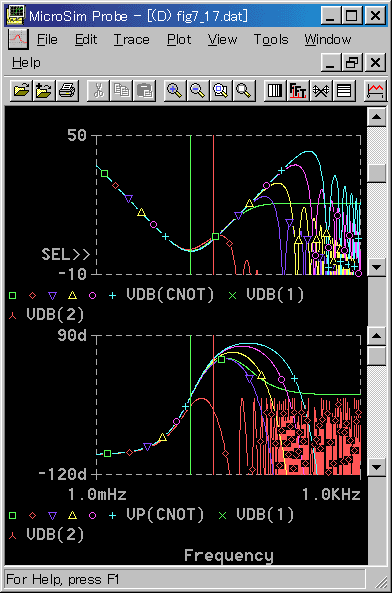Select the VP(CNOT) trace label
The width and height of the screenshot is (392, 593).
(x=165, y=514)
